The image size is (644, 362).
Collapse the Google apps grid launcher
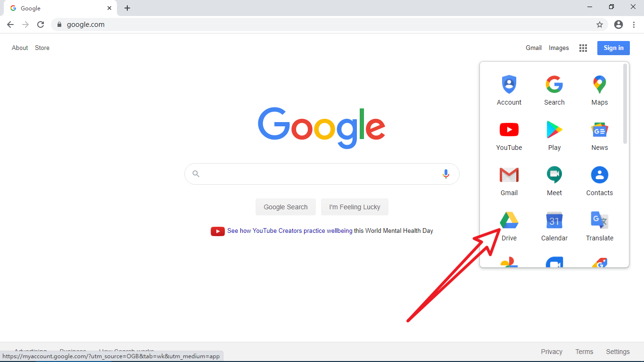[x=583, y=48]
